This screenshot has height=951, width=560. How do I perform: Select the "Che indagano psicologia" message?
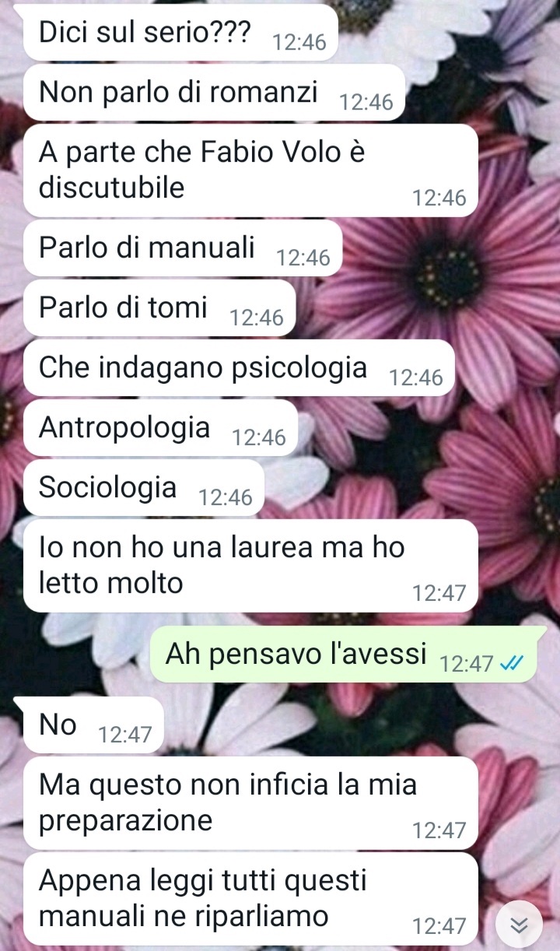click(239, 367)
